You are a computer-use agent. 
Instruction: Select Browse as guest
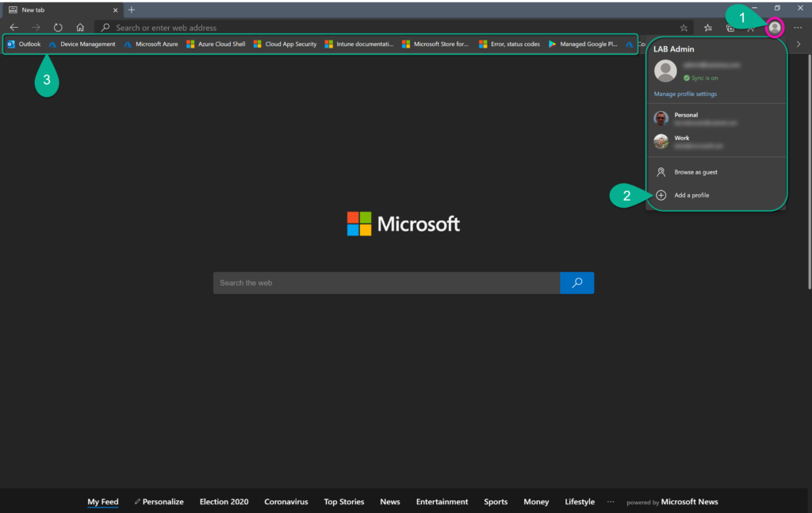pos(716,172)
